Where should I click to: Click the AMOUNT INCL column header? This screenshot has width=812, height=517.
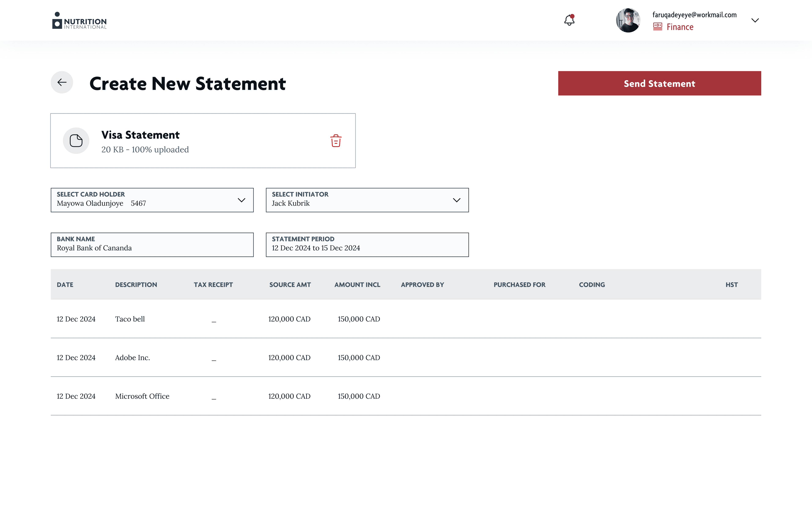click(357, 284)
